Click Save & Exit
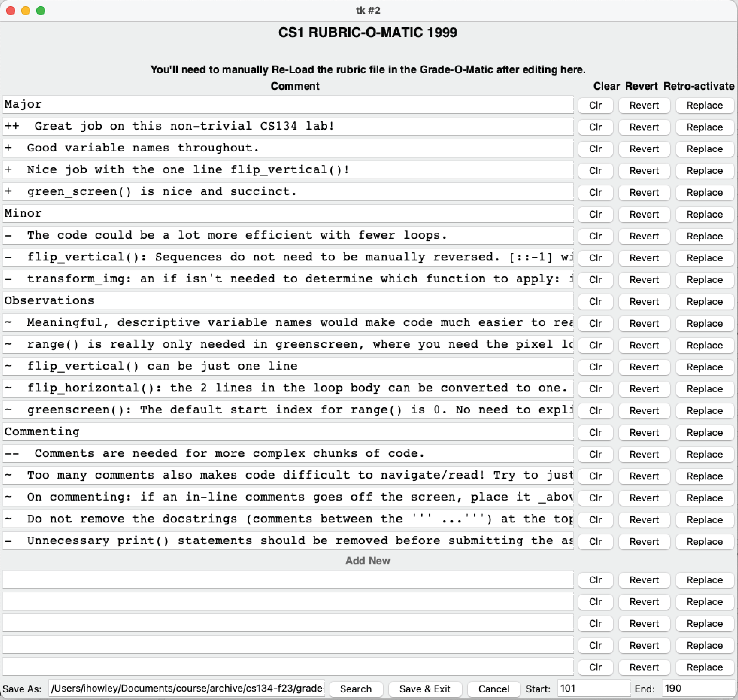The width and height of the screenshot is (738, 700). (425, 689)
